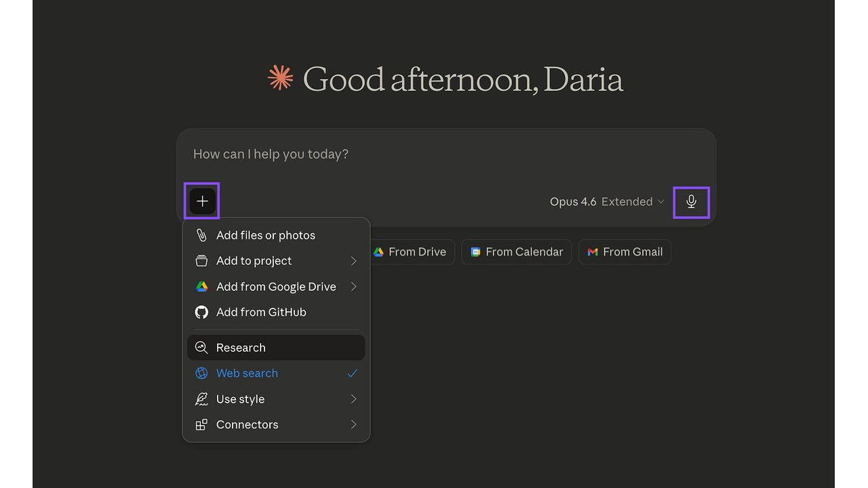Image resolution: width=868 pixels, height=488 pixels.
Task: Expand the Add to project submenu arrow
Action: [353, 261]
